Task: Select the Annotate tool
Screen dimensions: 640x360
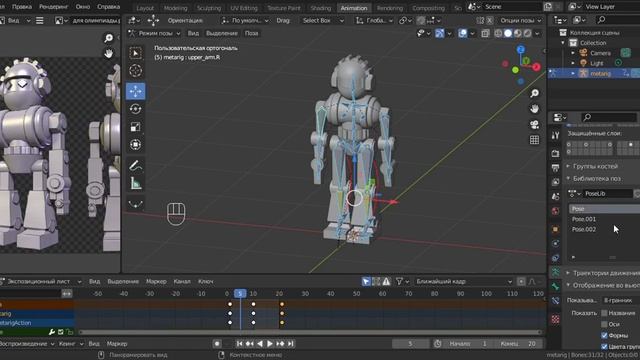Action: point(136,166)
